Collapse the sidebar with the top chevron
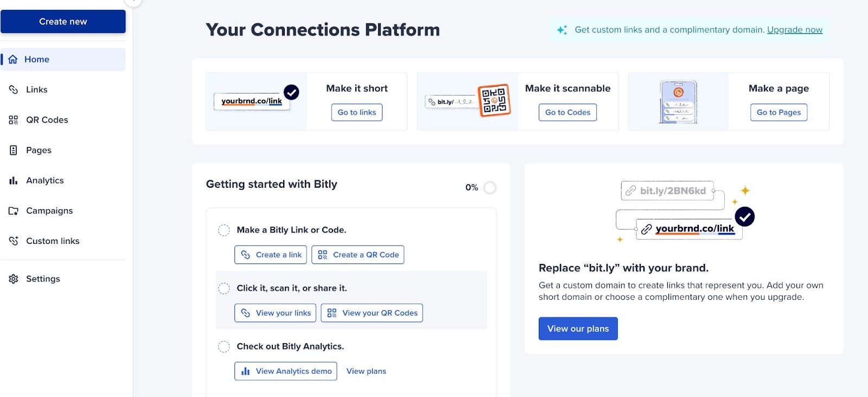The height and width of the screenshot is (397, 868). pos(133,2)
